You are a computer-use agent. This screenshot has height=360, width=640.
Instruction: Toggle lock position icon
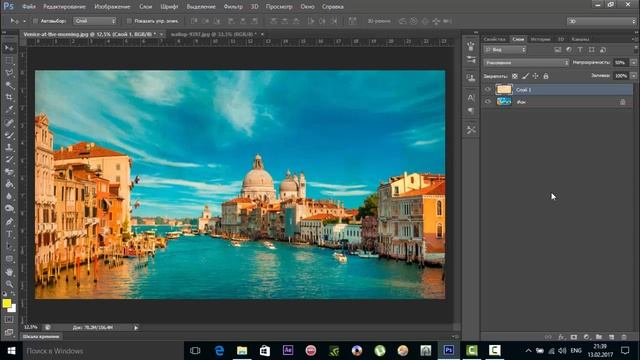(536, 76)
